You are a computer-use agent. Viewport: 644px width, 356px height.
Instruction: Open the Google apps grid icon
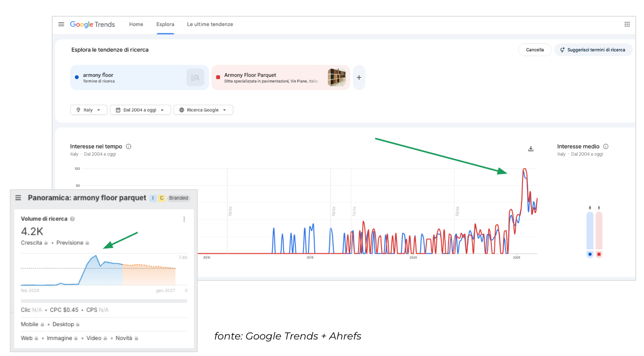[627, 25]
